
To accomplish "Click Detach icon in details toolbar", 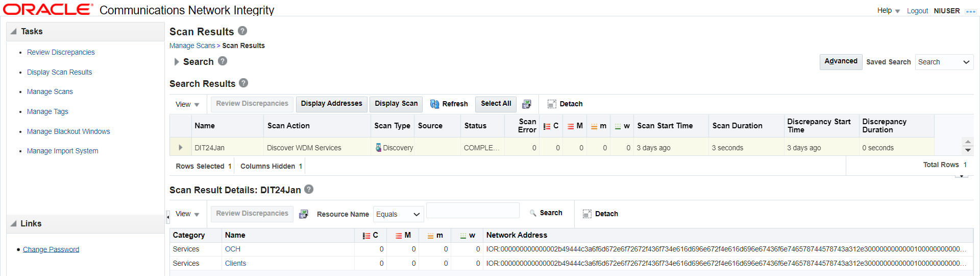I will (x=587, y=214).
